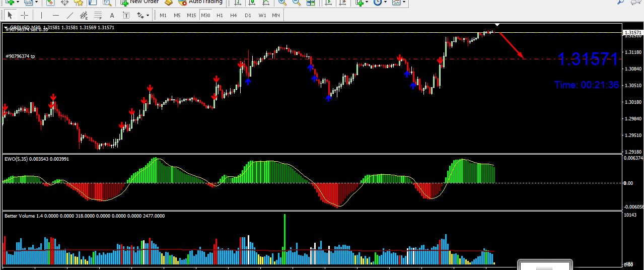Switch chart to M1 timeframe
The width and height of the screenshot is (644, 270).
click(163, 15)
